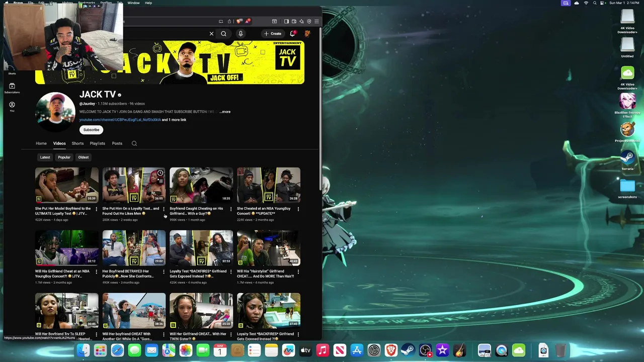Click the JACK TV channel avatar
This screenshot has width=644, height=362.
tap(55, 112)
